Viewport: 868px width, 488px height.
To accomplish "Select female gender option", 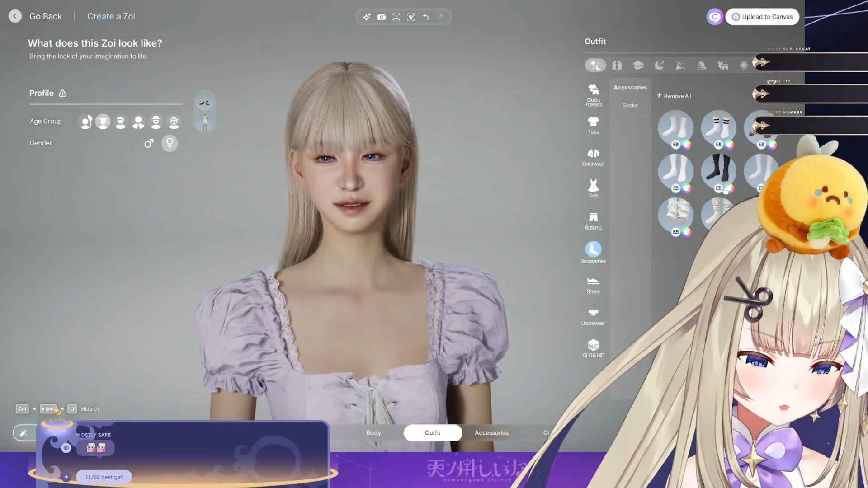I will pos(170,143).
